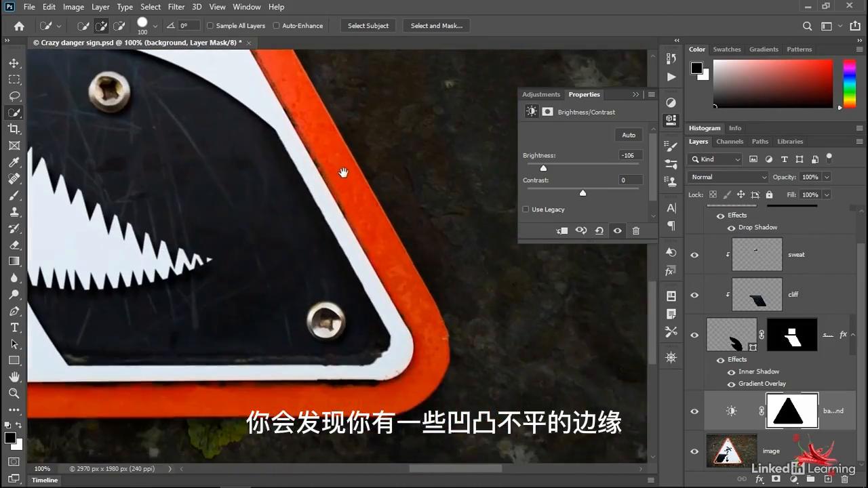Viewport: 868px width, 488px height.
Task: Switch to the Channels tab
Action: (730, 141)
